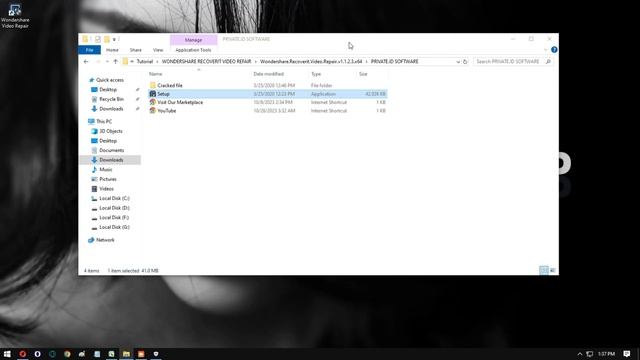Image resolution: width=640 pixels, height=360 pixels.
Task: Open 3D Objects folder
Action: tap(111, 131)
